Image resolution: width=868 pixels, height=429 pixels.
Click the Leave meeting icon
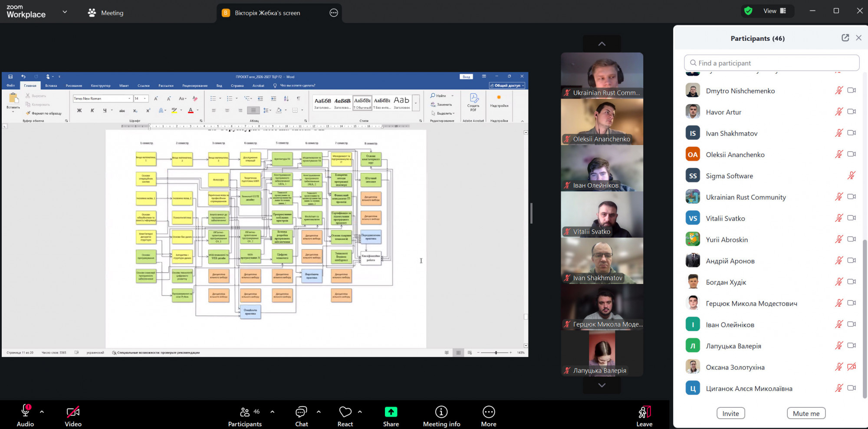point(644,412)
